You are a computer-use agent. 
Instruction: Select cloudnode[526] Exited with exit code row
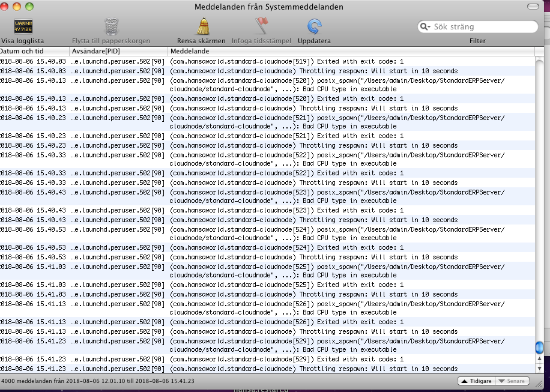click(267, 322)
